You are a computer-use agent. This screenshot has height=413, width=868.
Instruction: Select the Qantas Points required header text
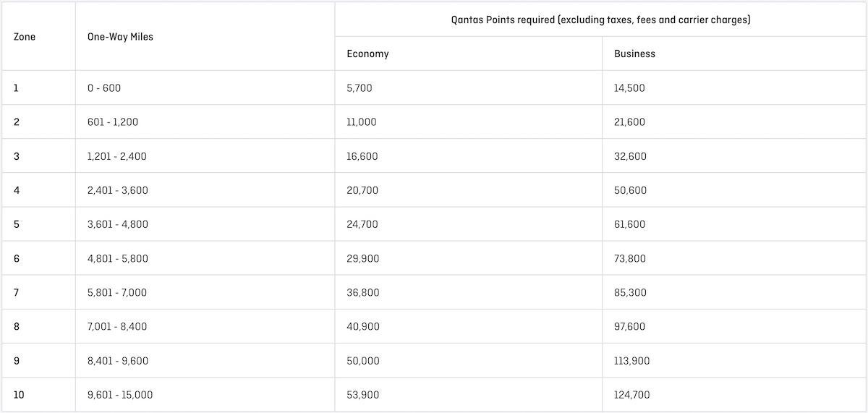tap(600, 20)
